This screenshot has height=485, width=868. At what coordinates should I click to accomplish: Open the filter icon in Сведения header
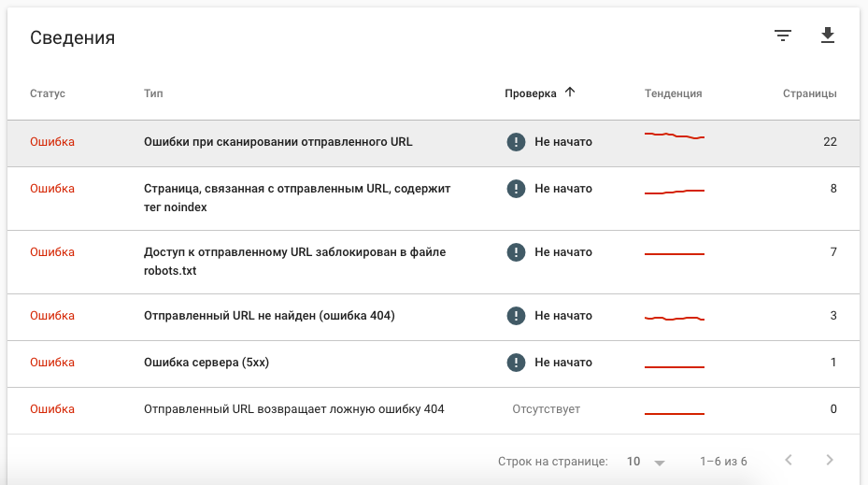coord(783,36)
